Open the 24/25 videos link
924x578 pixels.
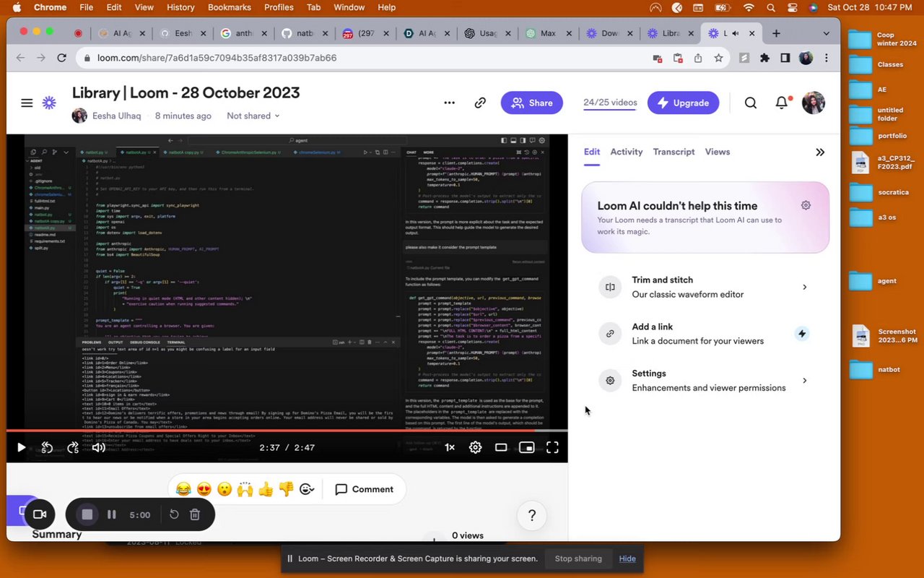tap(610, 103)
